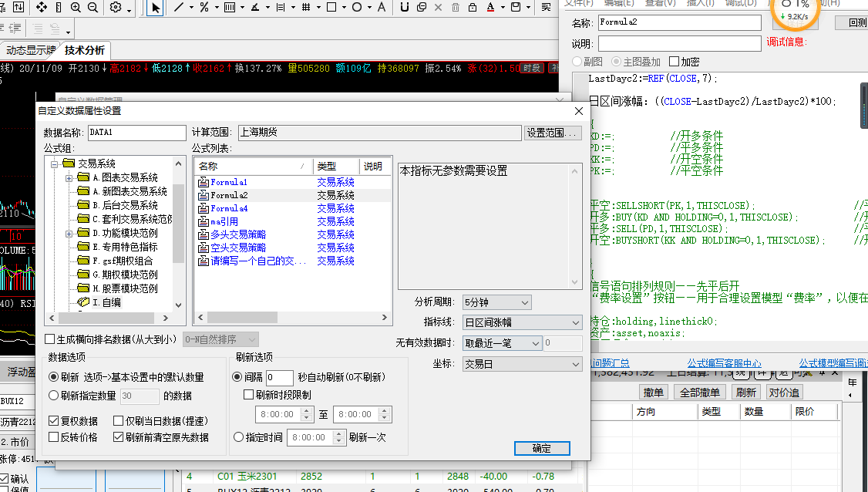
Task: Click the 全部撤单 button
Action: pos(700,393)
